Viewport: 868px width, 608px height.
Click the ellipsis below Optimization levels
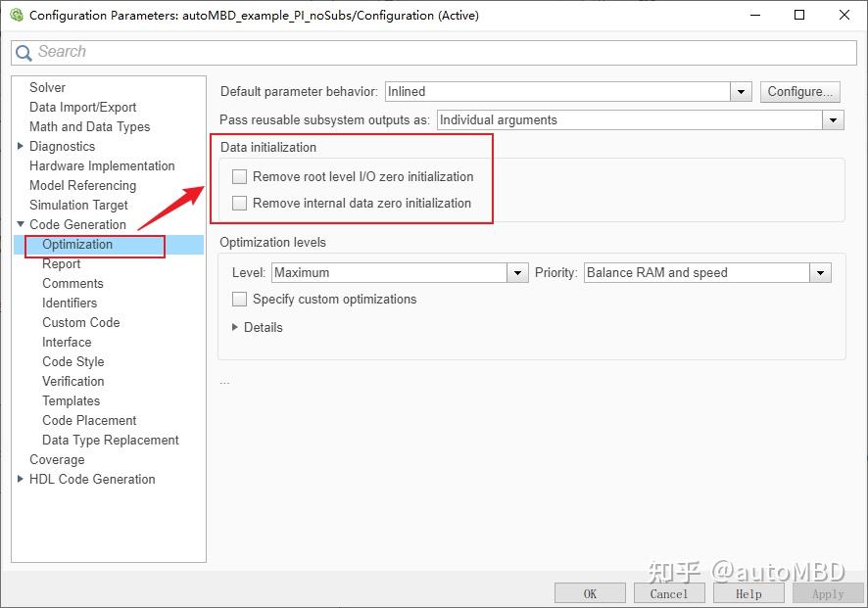pyautogui.click(x=224, y=382)
